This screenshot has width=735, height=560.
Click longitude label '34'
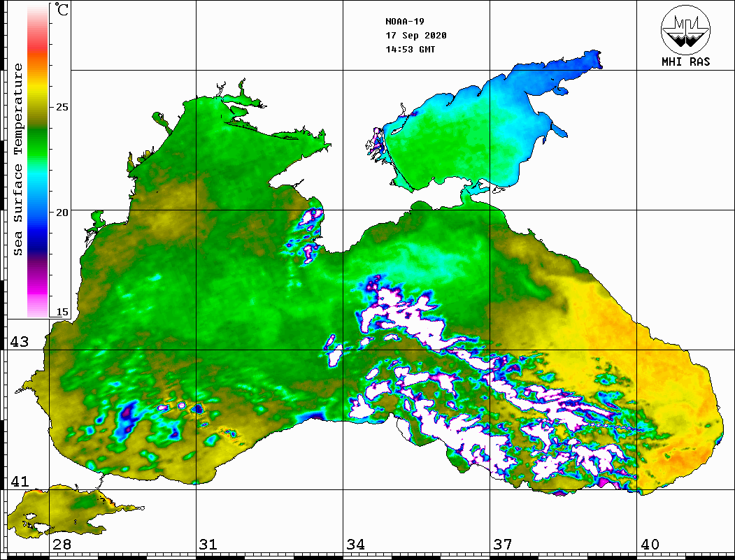point(355,545)
